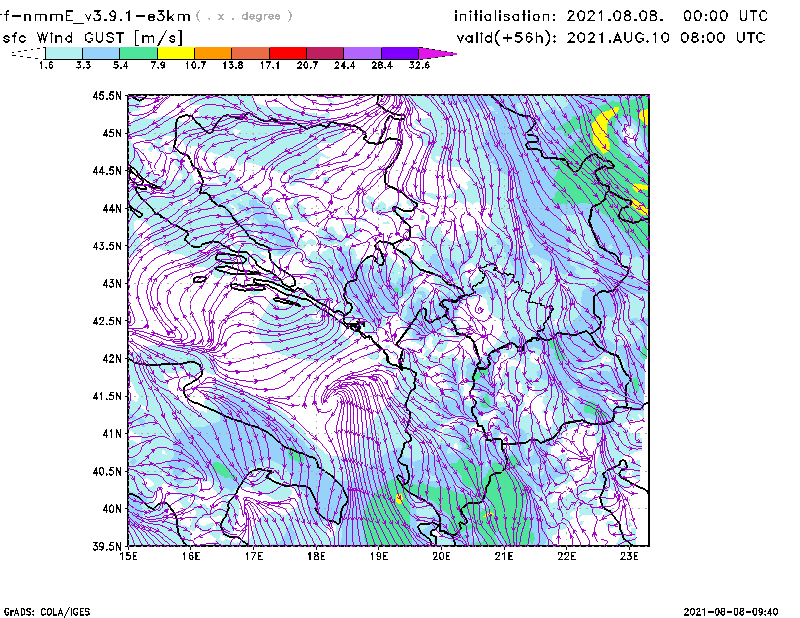The image size is (800, 618).
Task: Click the green 5.4–7.9 legend swatch
Action: 138,53
